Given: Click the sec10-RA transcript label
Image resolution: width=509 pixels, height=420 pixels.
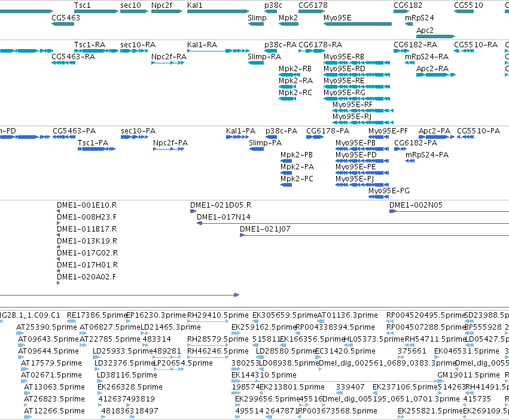Looking at the screenshot, I should click(x=138, y=44).
